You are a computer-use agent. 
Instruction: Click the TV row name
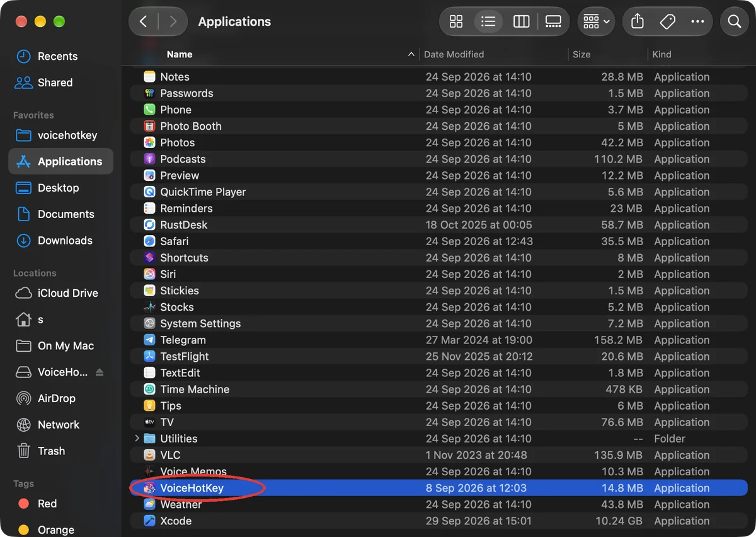pyautogui.click(x=167, y=422)
